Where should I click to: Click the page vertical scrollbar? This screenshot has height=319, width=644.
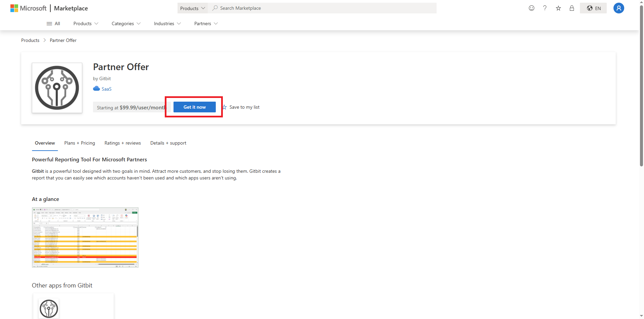click(x=641, y=86)
